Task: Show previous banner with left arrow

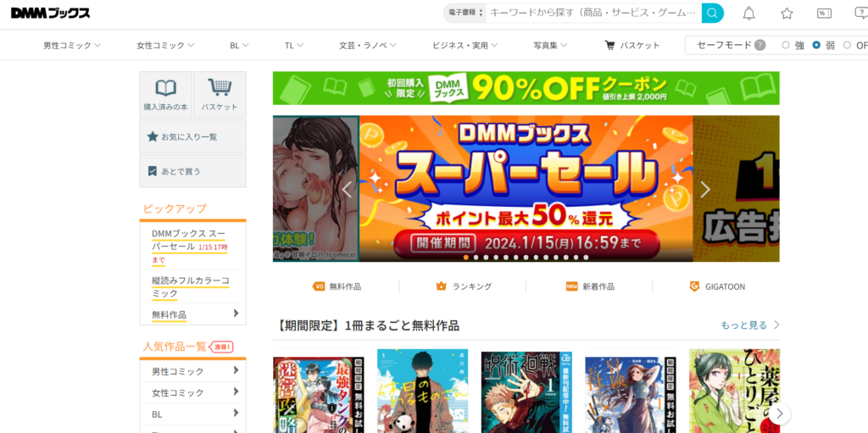Action: [347, 189]
